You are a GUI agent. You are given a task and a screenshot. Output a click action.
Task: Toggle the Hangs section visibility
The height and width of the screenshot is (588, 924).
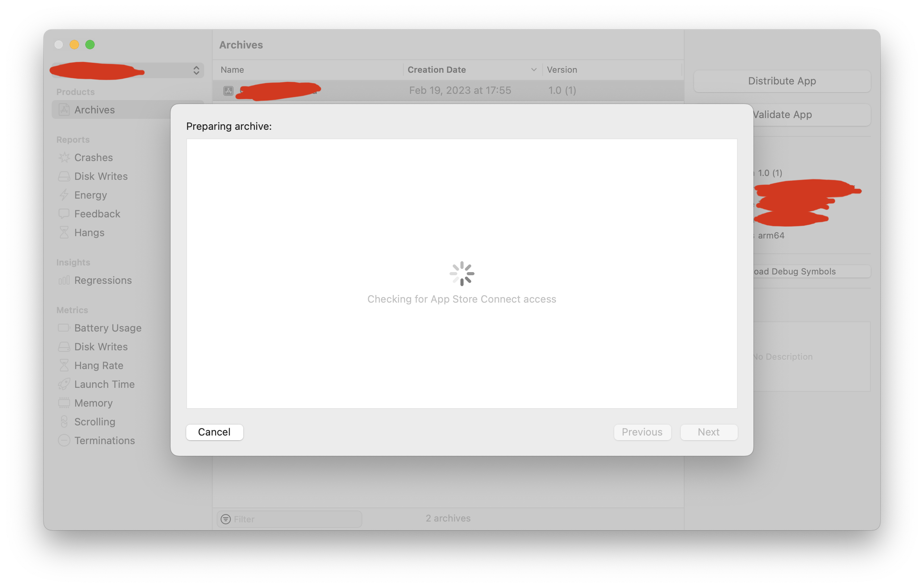(89, 232)
